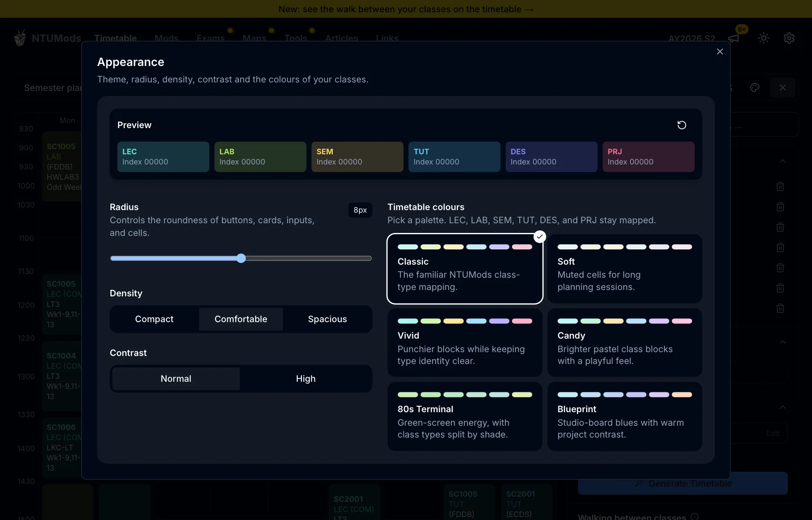Open the Tools nav tab

(296, 38)
